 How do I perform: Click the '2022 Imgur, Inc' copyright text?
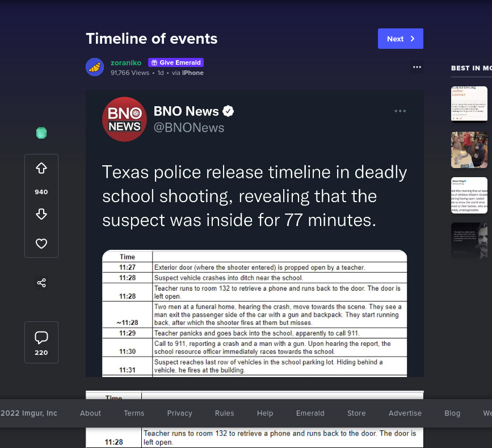(29, 413)
